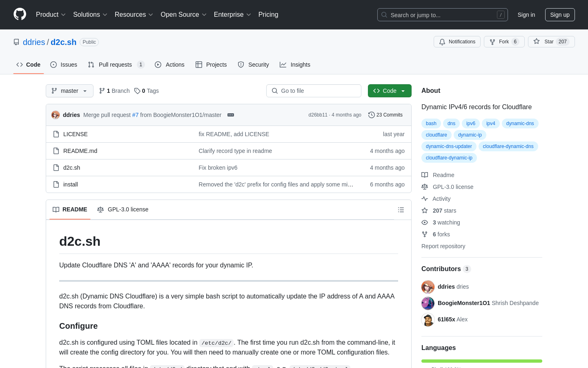The width and height of the screenshot is (588, 368).
Task: Expand the commit message ellipsis button
Action: 231,115
